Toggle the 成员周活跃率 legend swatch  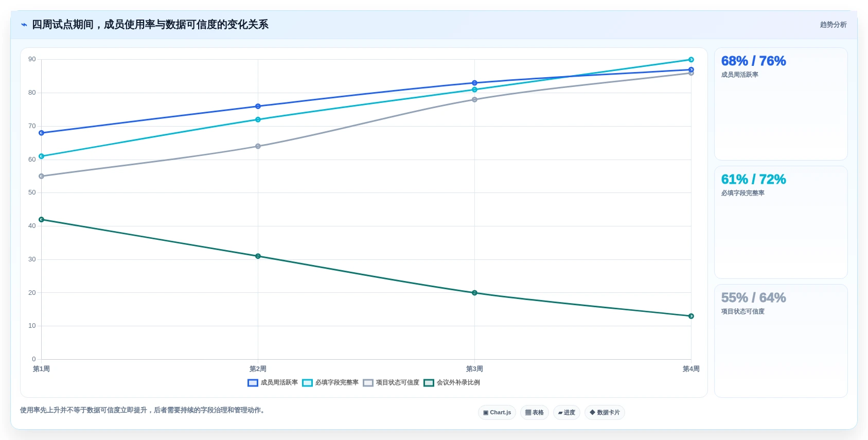[x=253, y=383]
